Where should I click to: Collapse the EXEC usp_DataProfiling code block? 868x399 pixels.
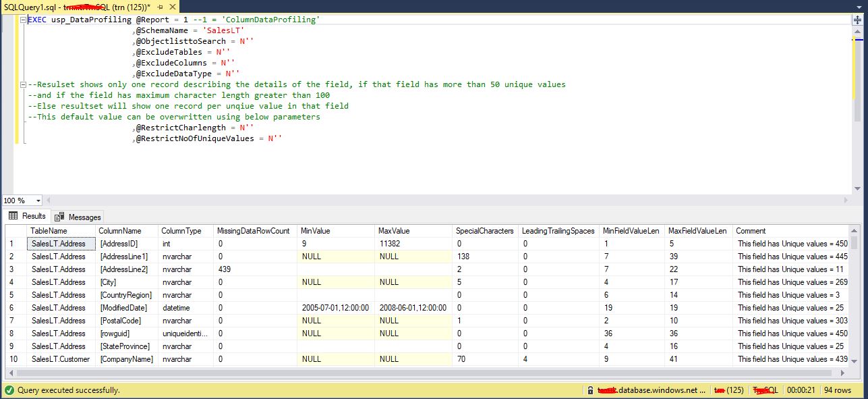coord(23,20)
